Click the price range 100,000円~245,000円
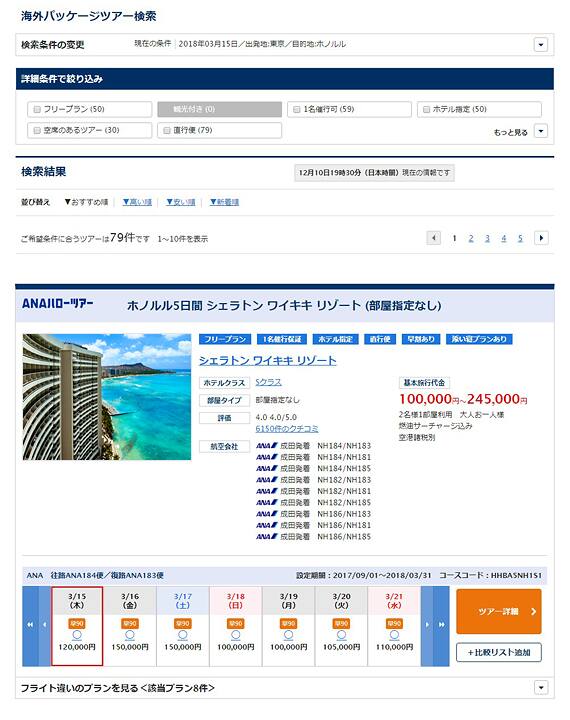Image resolution: width=570 pixels, height=720 pixels. coord(463,399)
